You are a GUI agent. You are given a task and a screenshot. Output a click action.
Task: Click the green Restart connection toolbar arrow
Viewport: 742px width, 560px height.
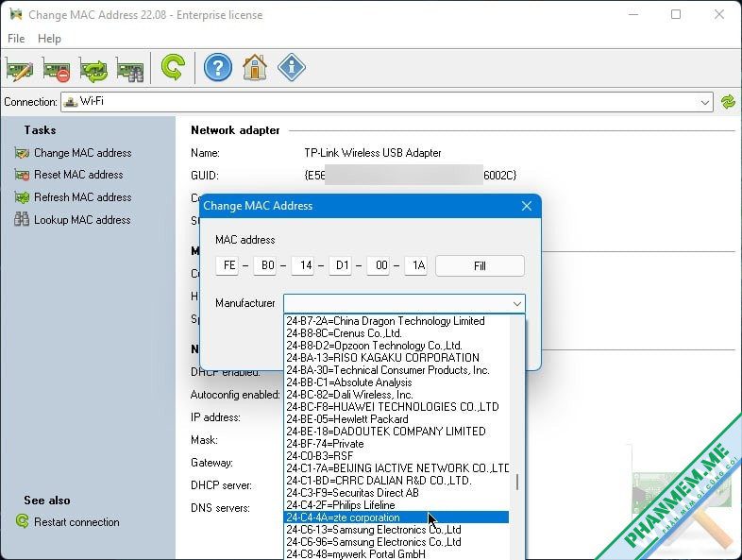coord(173,67)
